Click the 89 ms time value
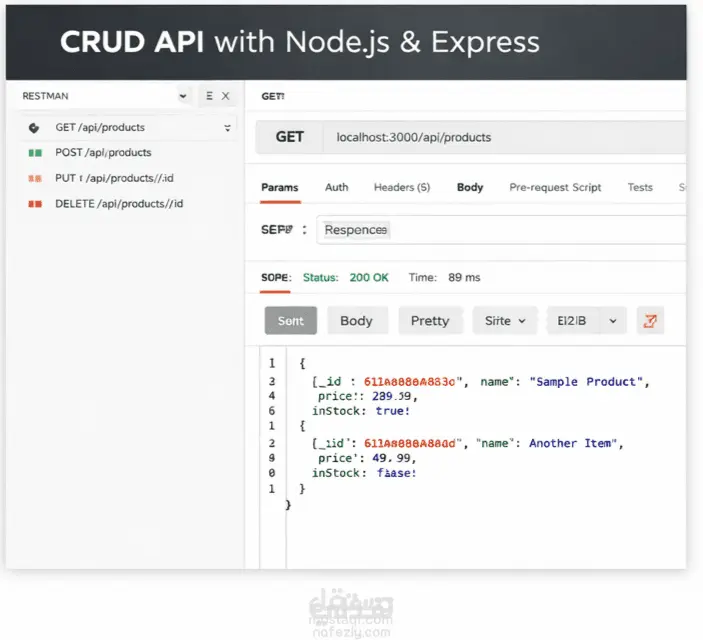 coord(464,278)
